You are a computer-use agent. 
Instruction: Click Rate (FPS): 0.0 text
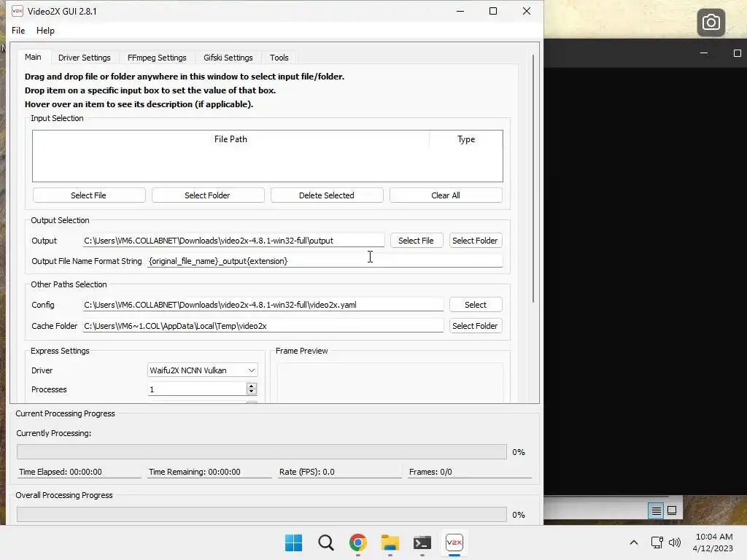pyautogui.click(x=307, y=472)
